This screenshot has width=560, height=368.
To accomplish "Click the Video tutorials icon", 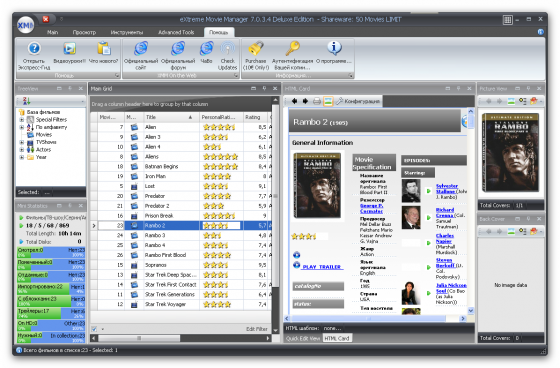I will tap(70, 48).
